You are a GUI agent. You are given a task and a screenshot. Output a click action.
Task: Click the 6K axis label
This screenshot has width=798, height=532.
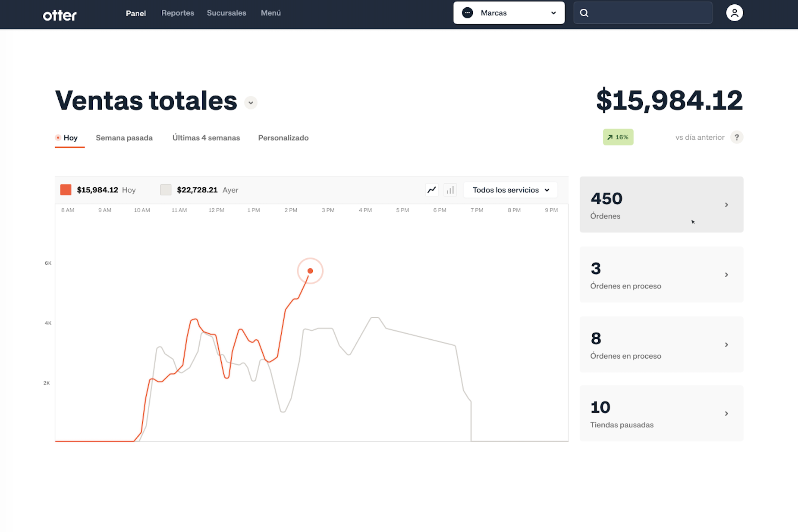pos(48,263)
